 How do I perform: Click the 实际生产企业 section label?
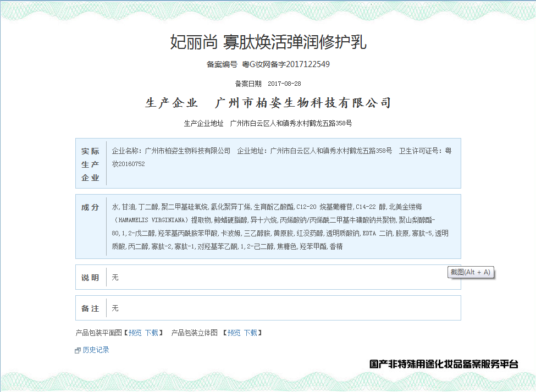(90, 164)
